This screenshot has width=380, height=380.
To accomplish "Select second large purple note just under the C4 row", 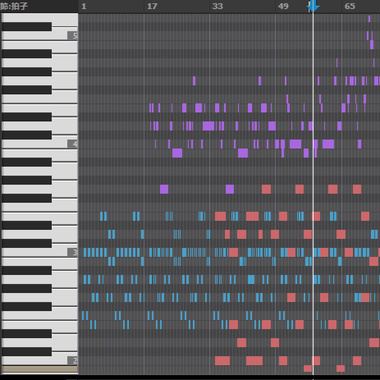I will tap(243, 153).
